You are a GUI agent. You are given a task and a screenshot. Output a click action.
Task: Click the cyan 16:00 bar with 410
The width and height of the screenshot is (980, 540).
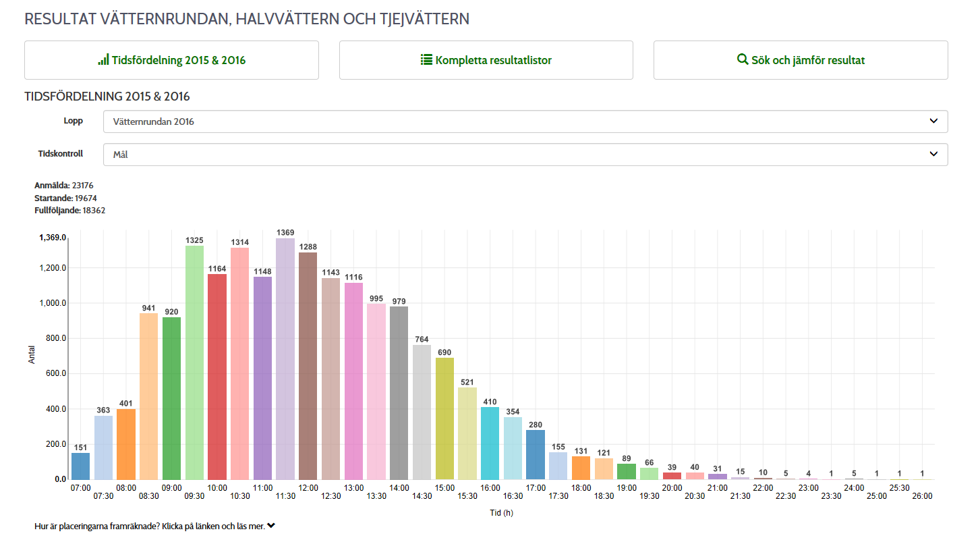(x=490, y=443)
